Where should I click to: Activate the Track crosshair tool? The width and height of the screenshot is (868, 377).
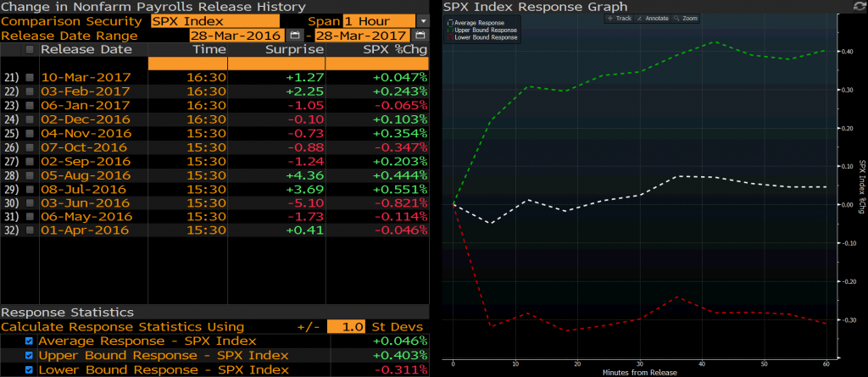[619, 19]
